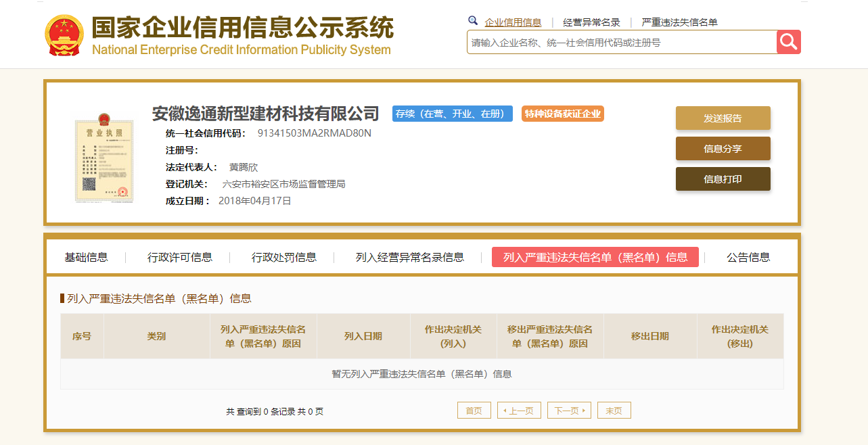The width and height of the screenshot is (868, 445).
Task: Click legal representative name 黄腾欣
Action: pyautogui.click(x=244, y=167)
